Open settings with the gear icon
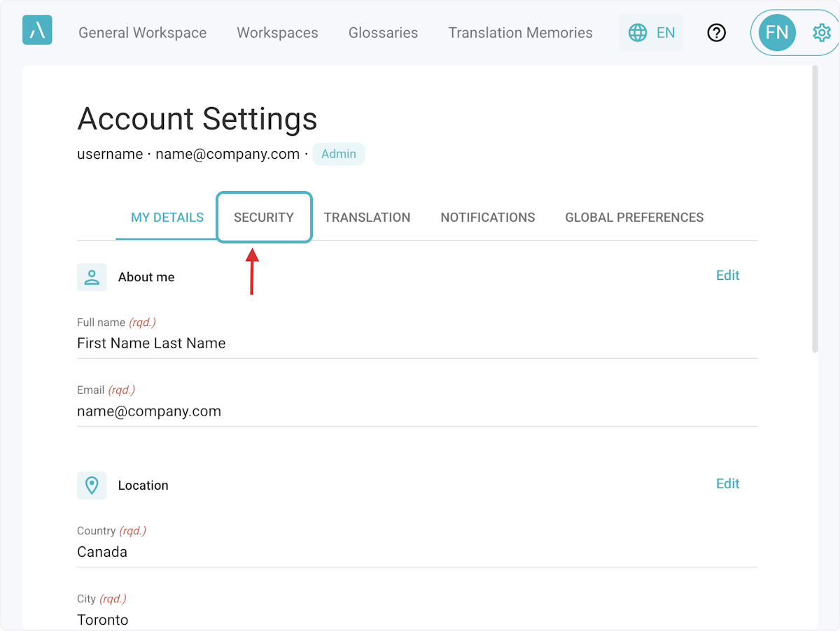 pos(821,33)
